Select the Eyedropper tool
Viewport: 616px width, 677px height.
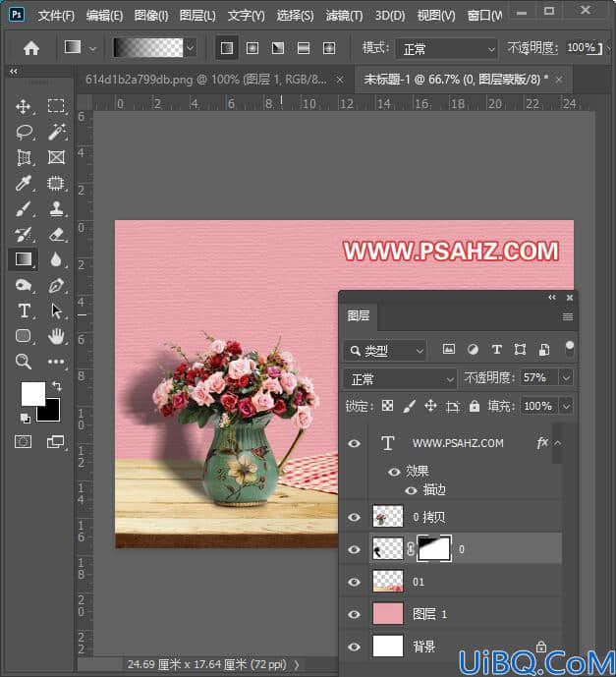[24, 183]
